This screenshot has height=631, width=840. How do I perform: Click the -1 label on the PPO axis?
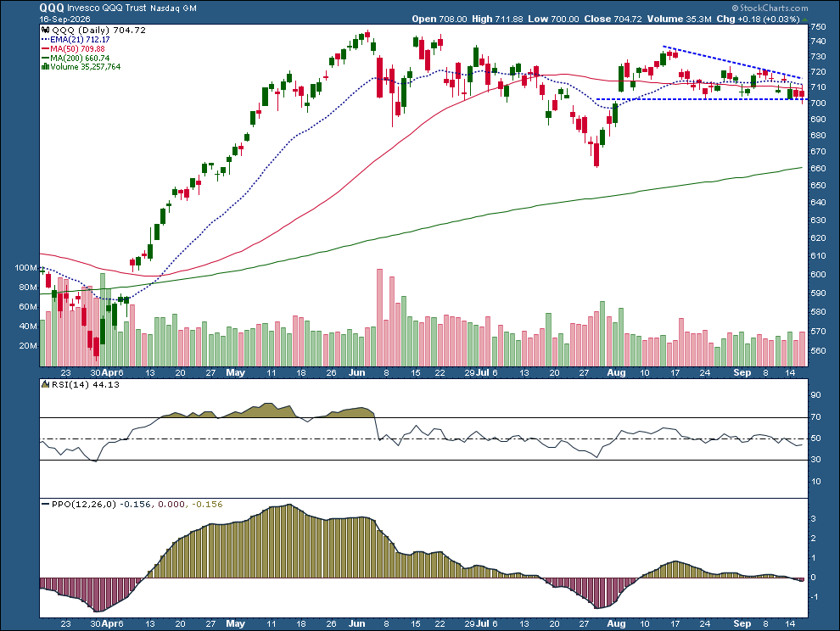click(814, 597)
